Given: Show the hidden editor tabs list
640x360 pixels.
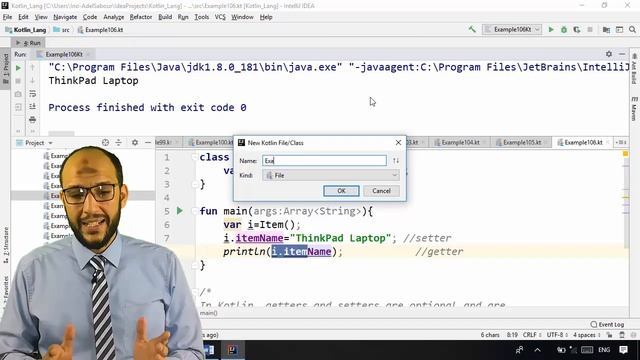Looking at the screenshot, I should pos(621,142).
